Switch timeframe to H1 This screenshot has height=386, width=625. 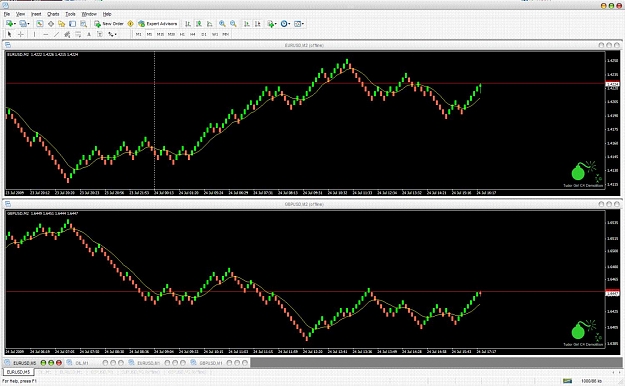tap(182, 34)
